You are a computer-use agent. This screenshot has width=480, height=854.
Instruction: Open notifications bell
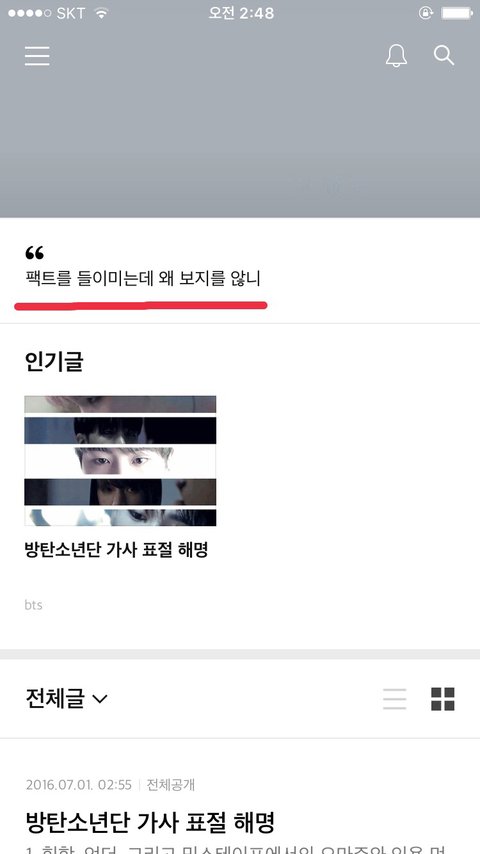(x=396, y=56)
